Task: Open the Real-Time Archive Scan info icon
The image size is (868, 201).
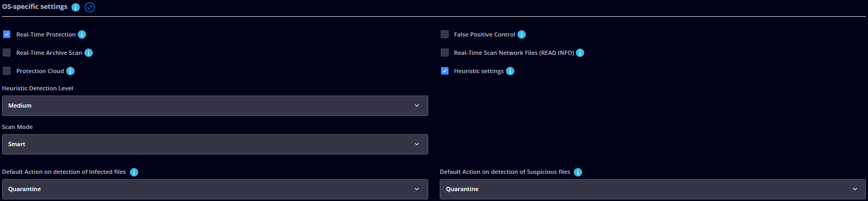Action: point(89,53)
